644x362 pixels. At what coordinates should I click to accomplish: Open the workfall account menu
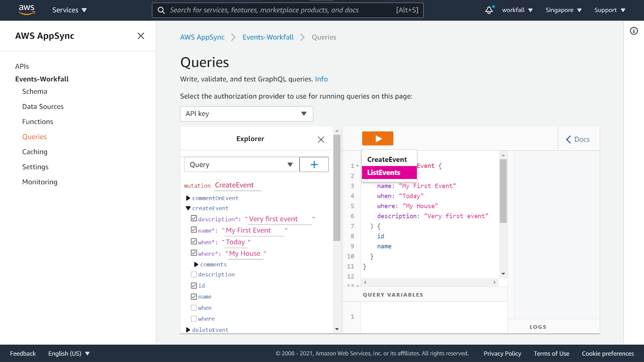(x=517, y=10)
